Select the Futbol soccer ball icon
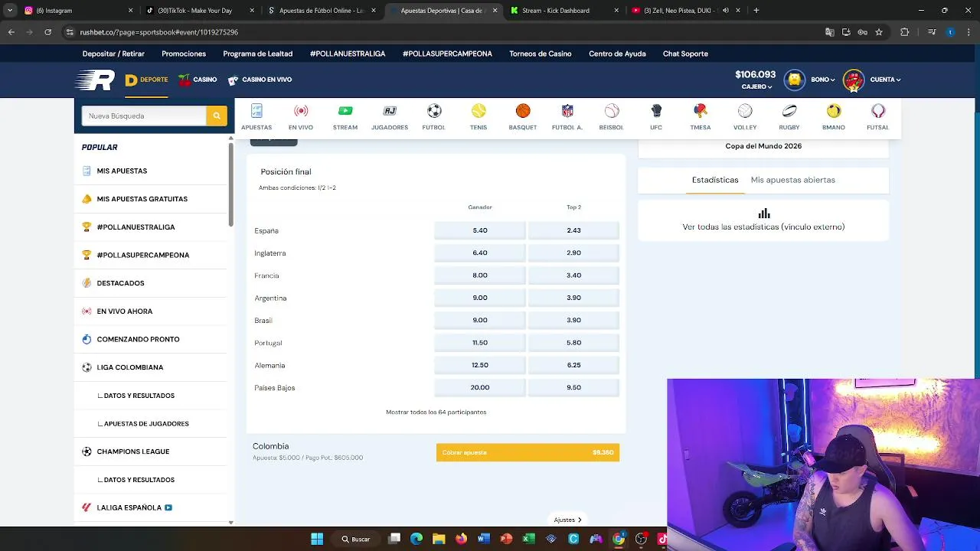The width and height of the screenshot is (980, 551). 434,111
